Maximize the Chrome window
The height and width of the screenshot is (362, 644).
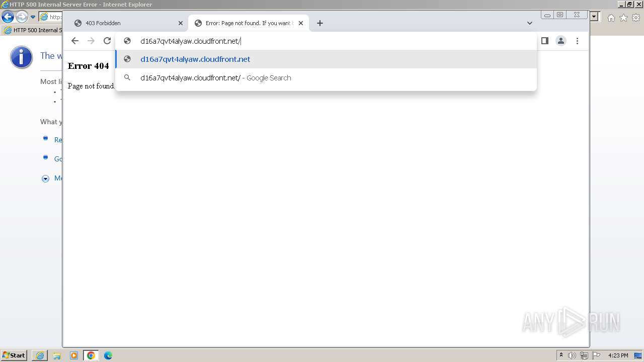click(560, 15)
